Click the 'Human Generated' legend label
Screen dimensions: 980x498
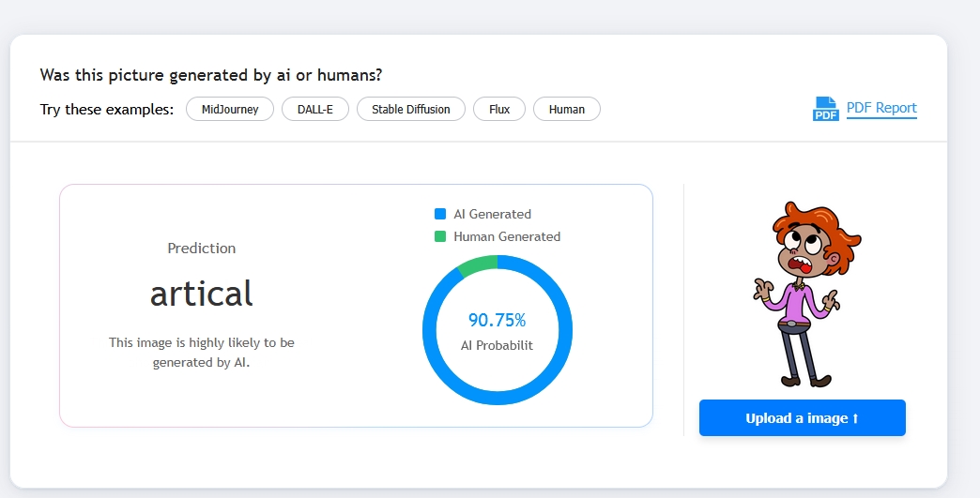point(507,236)
